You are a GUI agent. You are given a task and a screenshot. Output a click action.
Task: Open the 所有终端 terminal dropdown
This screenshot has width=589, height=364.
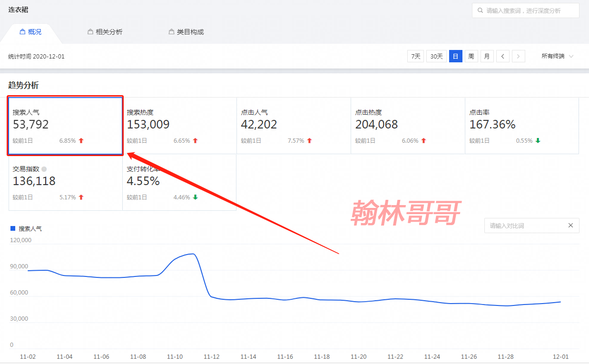pyautogui.click(x=557, y=56)
